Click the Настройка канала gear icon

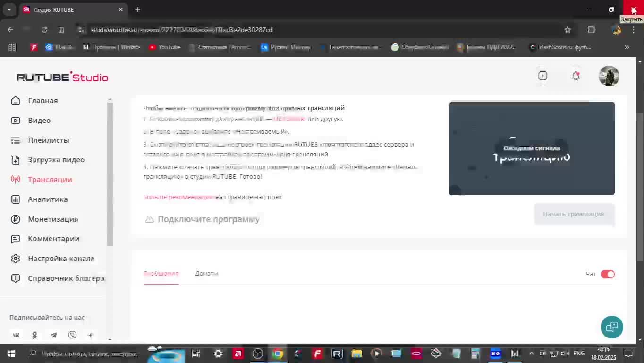click(x=16, y=259)
